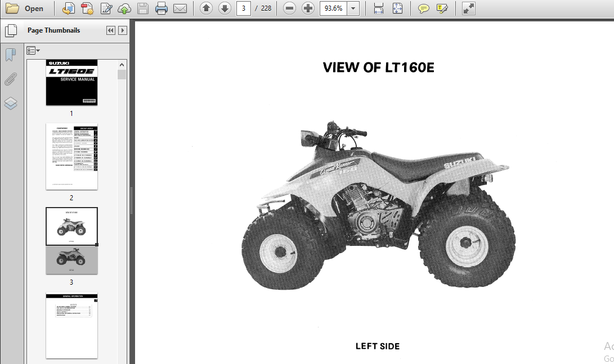Click the thumbnail label number 2
Screen dimensions: 614x364
coord(71,198)
